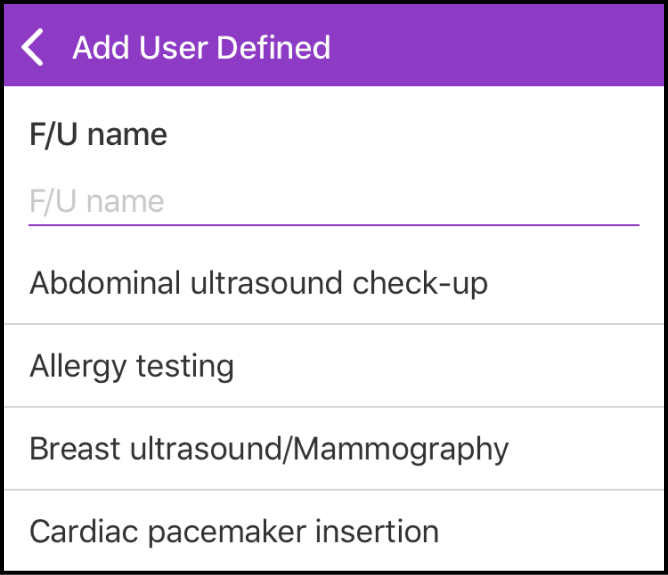Screen dimensions: 668x575
Task: Tap the Allergy testing row
Action: pos(333,366)
